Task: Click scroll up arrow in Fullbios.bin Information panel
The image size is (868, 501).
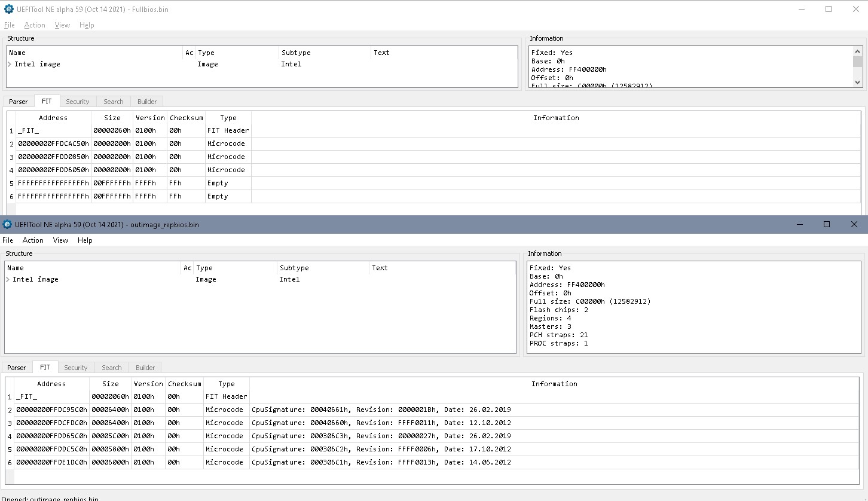Action: tap(857, 51)
